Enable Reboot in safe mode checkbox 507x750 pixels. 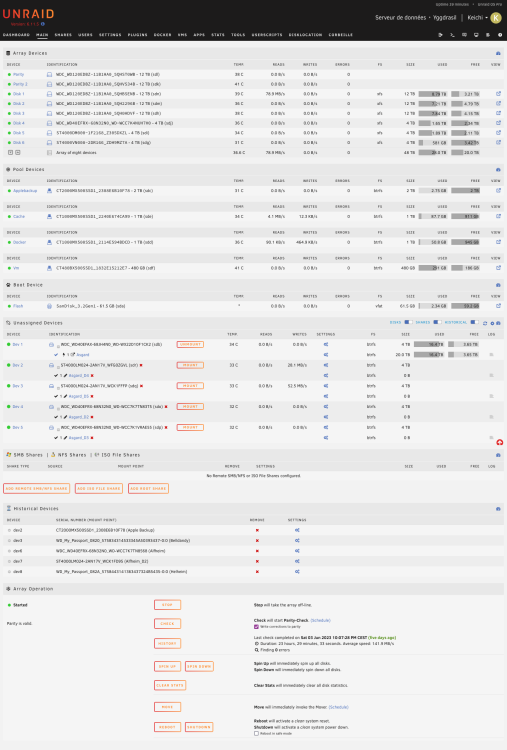256,733
